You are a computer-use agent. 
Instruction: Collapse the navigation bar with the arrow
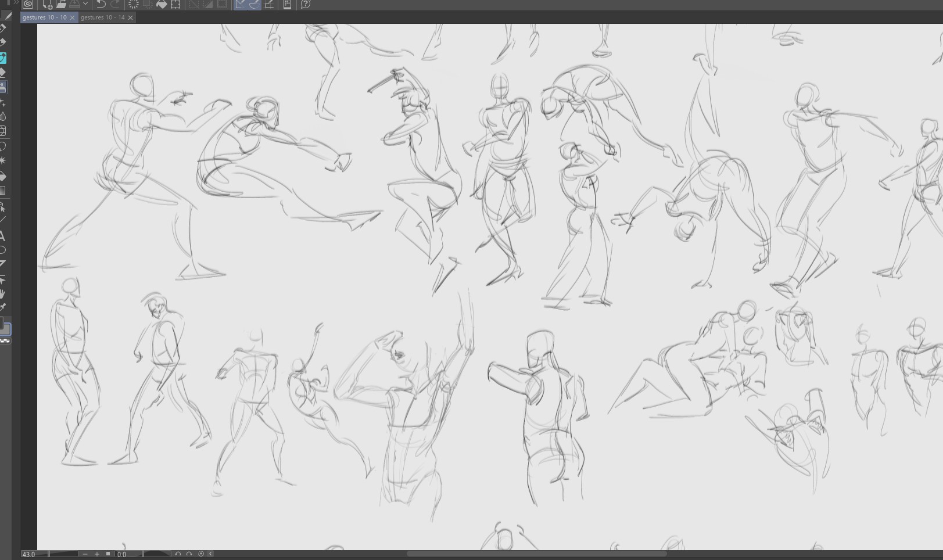(x=210, y=554)
